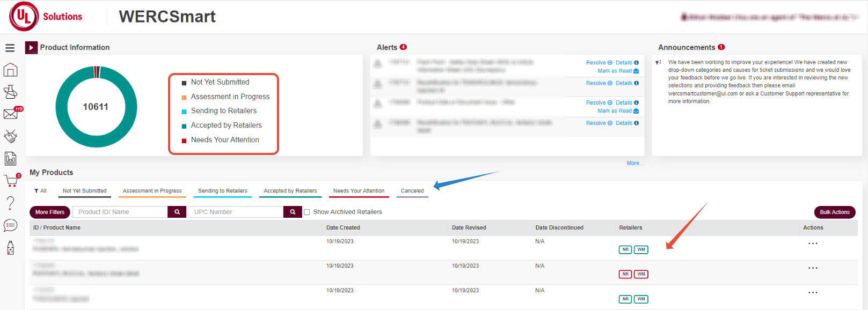This screenshot has height=310, width=868.
Task: Click the UPC Number search field
Action: [236, 212]
